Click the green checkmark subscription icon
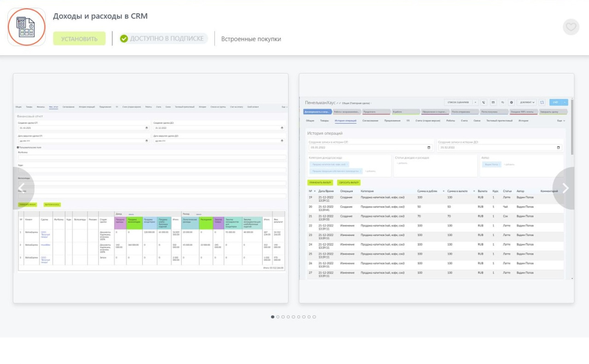This screenshot has width=589, height=364. click(124, 39)
